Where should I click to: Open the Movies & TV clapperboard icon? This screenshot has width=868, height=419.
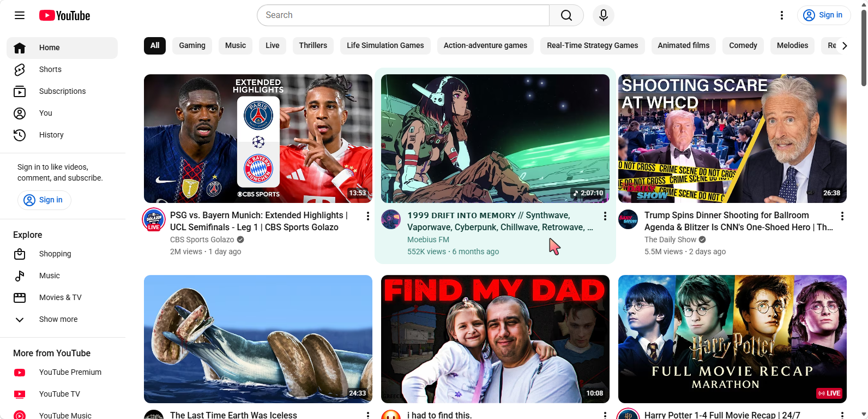(20, 298)
